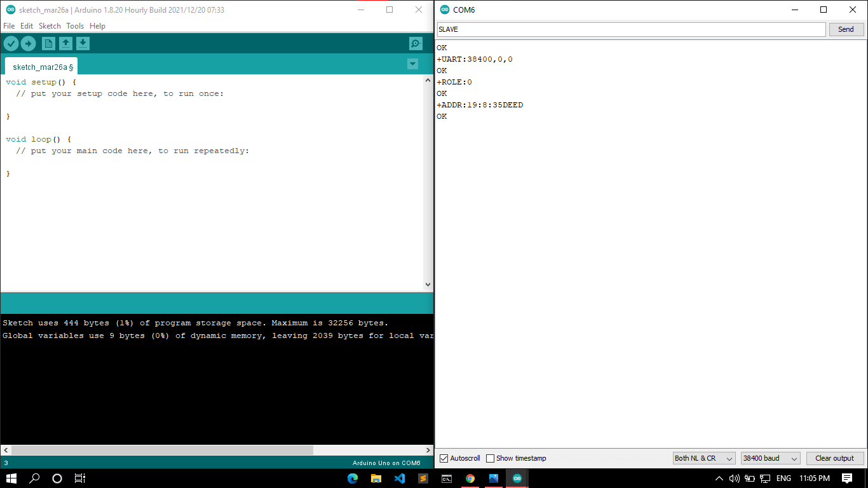Click the network tray icon
Screen dimensions: 868x488
click(766, 478)
